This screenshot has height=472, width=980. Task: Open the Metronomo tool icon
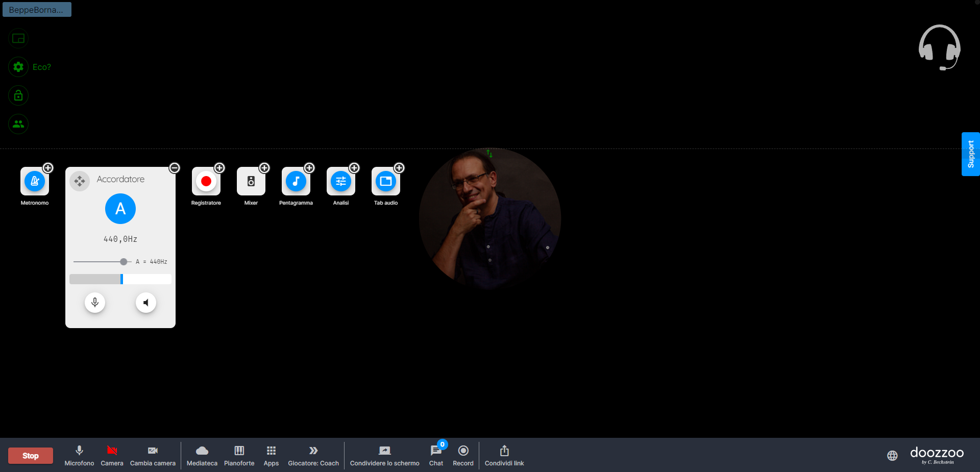pyautogui.click(x=35, y=181)
